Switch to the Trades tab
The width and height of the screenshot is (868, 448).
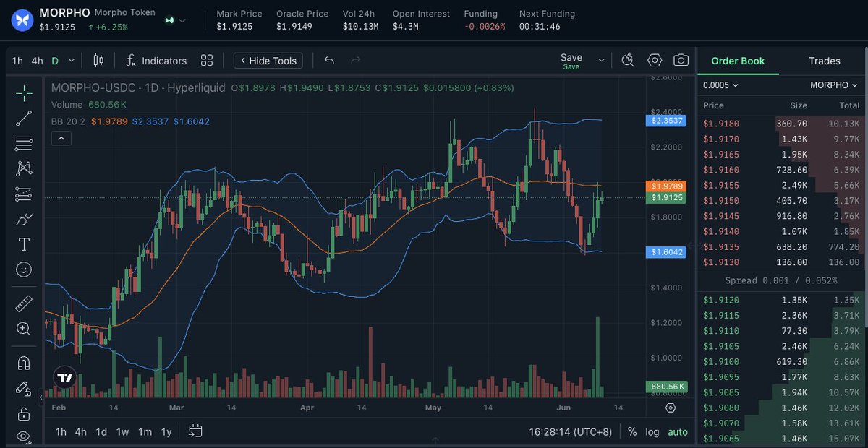point(825,61)
